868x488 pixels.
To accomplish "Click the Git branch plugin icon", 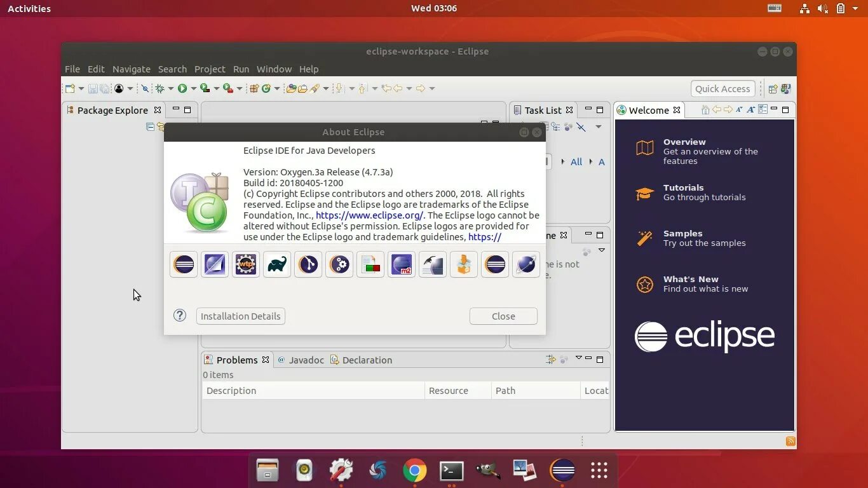I will [308, 264].
